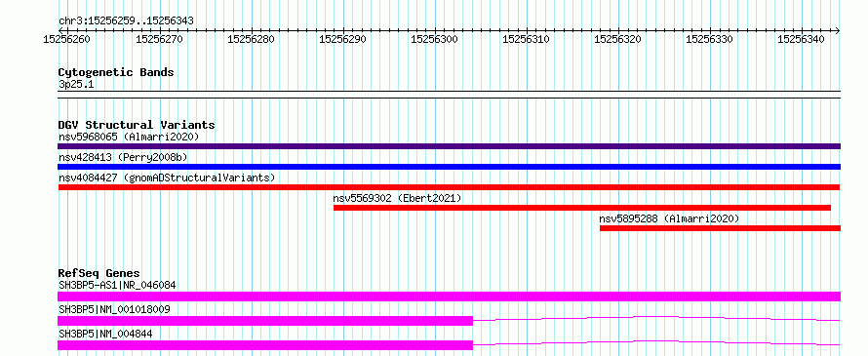The width and height of the screenshot is (868, 356).
Task: Select the RefSeq Genes track title
Action: coord(99,273)
